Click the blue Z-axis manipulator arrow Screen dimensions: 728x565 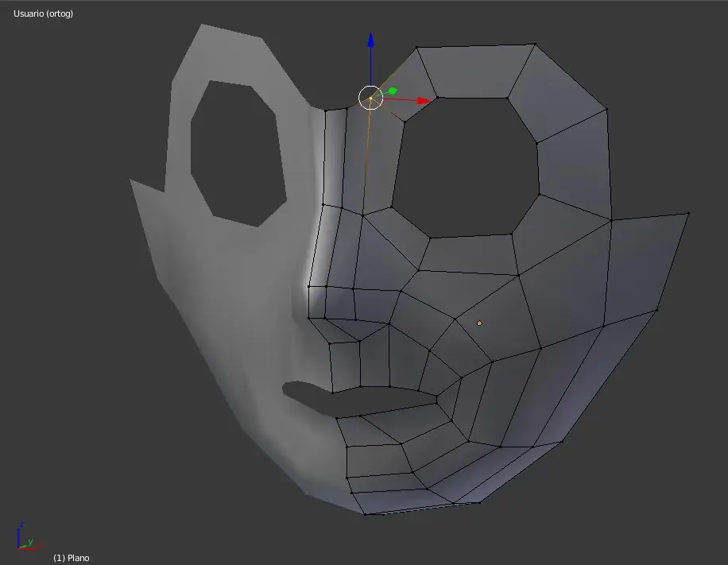370,40
